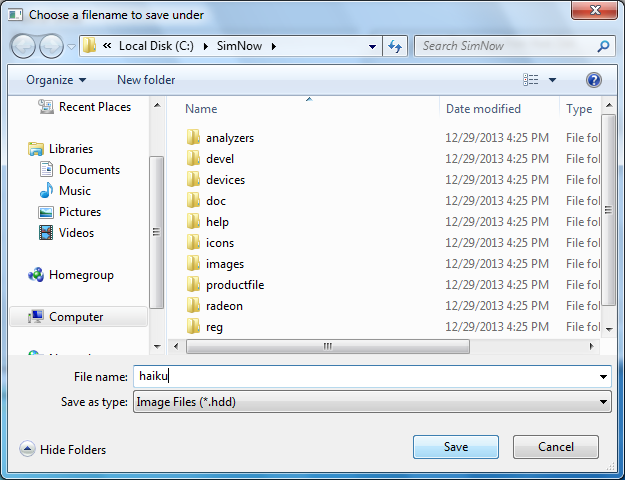Click the file list vertical scrollbar thumb

[x=608, y=210]
